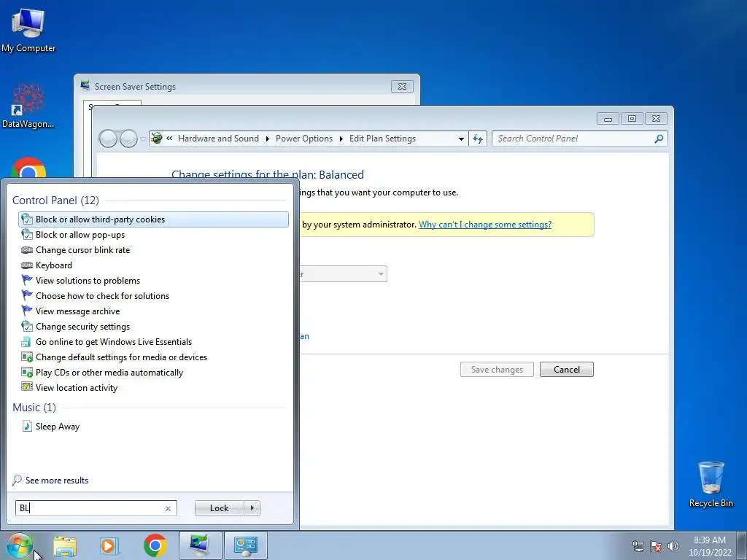
Task: Open Change security settings result
Action: (153, 327)
